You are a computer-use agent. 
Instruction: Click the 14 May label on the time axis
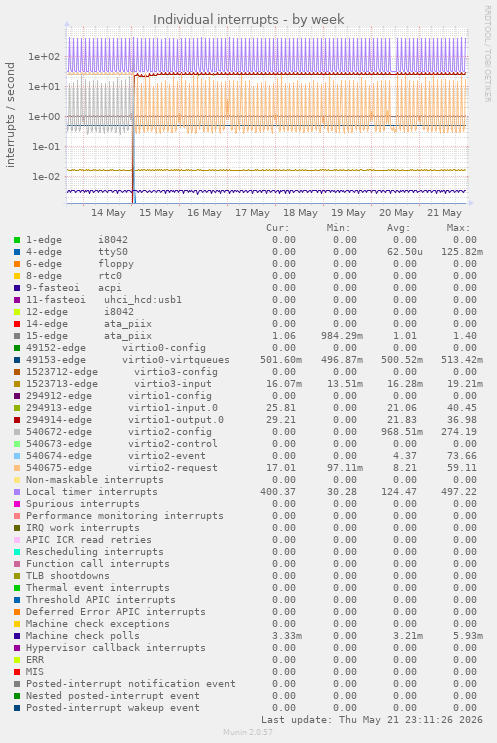click(108, 213)
